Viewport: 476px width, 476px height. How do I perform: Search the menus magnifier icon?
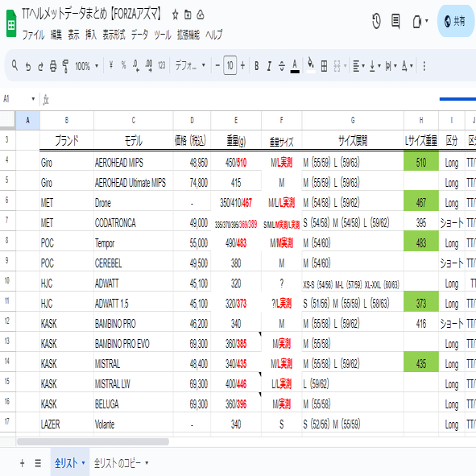tap(14, 65)
